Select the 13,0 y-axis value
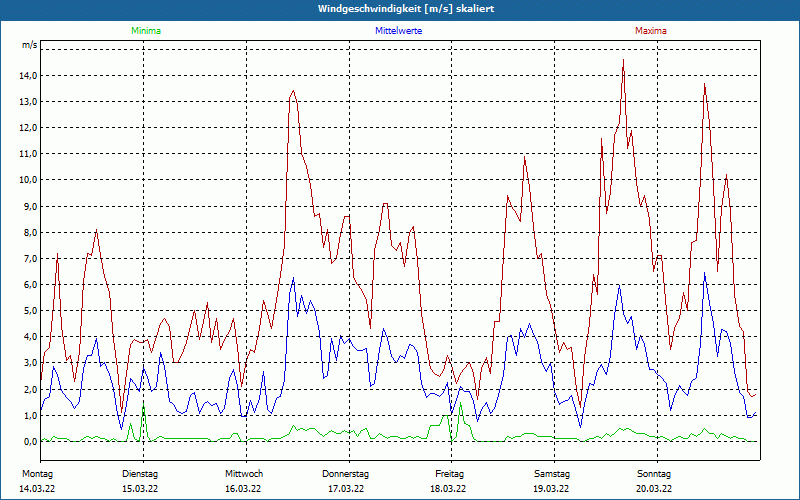The height and width of the screenshot is (500, 800). pos(27,102)
